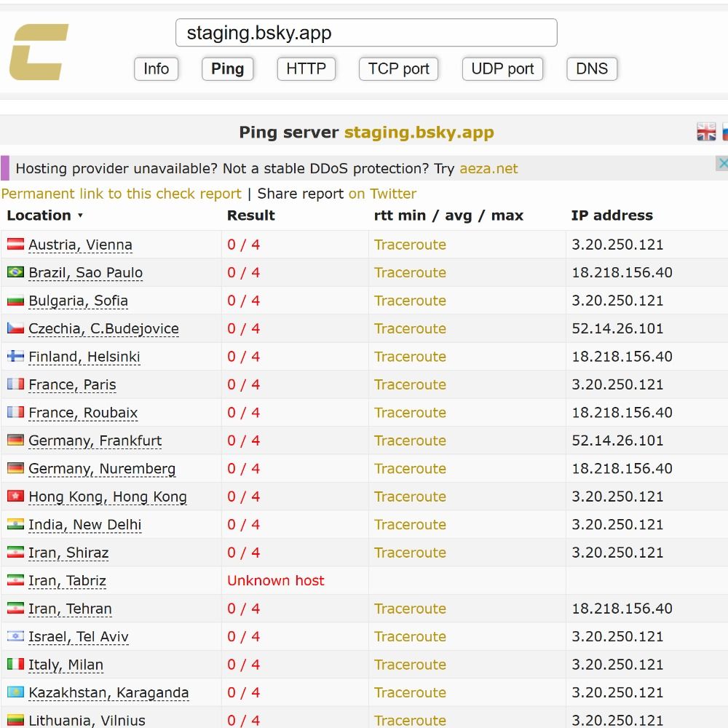Click the IP address column header
Screen dimensions: 728x728
coord(612,215)
